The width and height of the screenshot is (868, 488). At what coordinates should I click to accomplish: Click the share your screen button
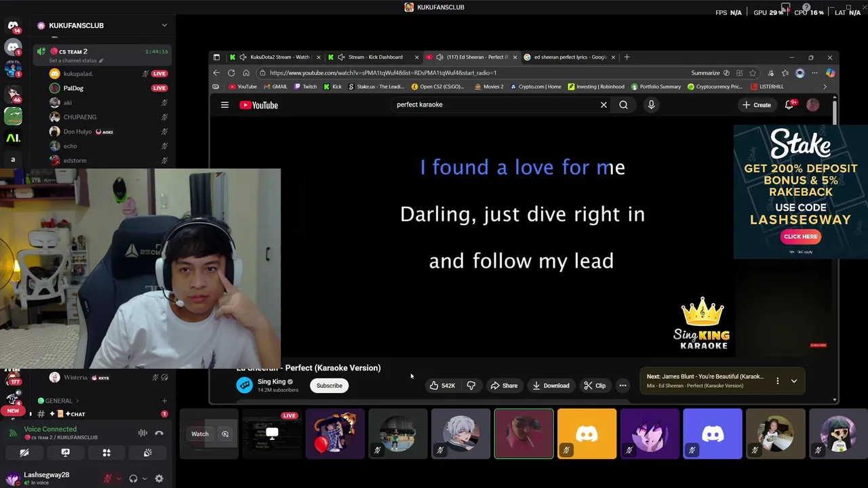tap(65, 453)
